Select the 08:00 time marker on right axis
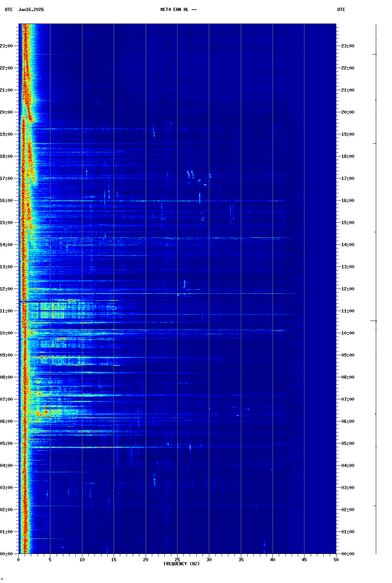Screen dimensions: 392x583 [x=348, y=377]
